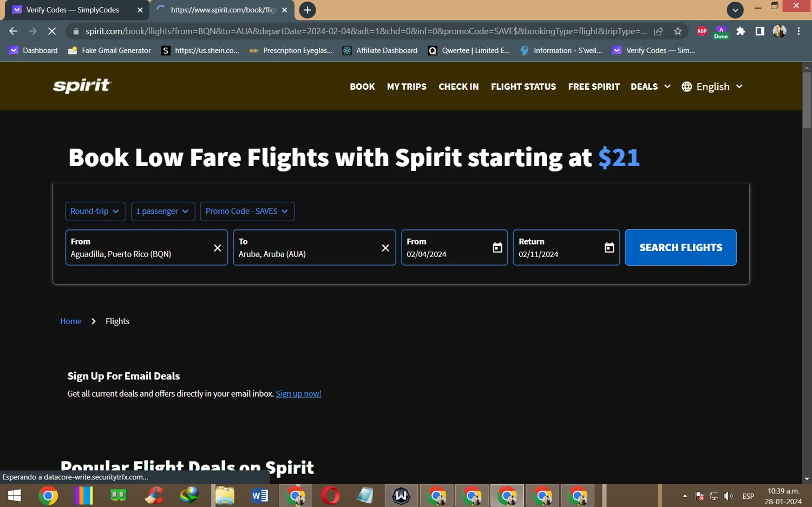View site security lock icon

point(76,31)
